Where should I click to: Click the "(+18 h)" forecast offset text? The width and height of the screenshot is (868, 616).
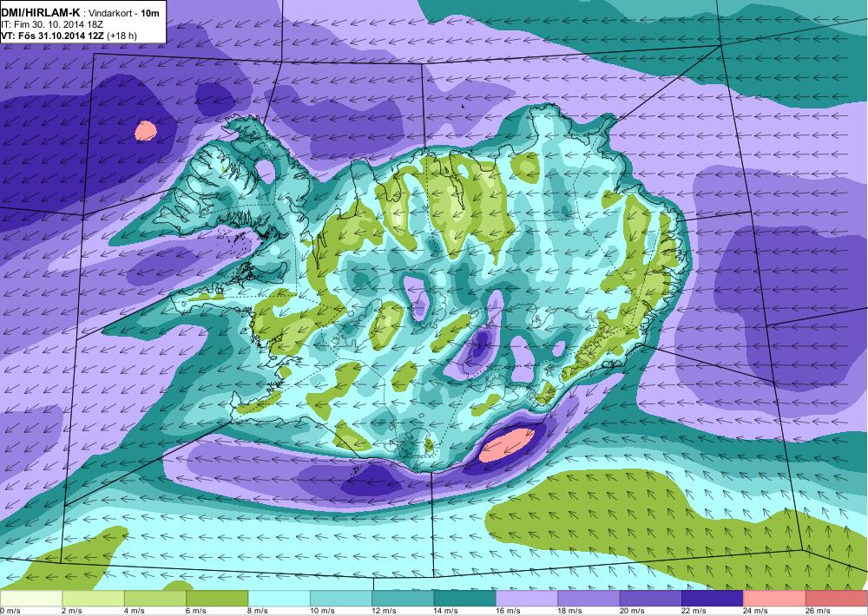coord(122,36)
